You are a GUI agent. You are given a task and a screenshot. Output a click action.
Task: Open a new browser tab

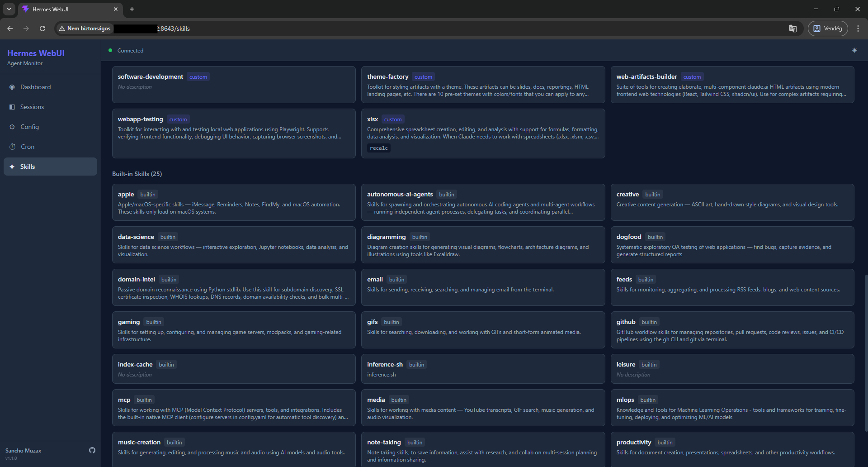pyautogui.click(x=132, y=9)
